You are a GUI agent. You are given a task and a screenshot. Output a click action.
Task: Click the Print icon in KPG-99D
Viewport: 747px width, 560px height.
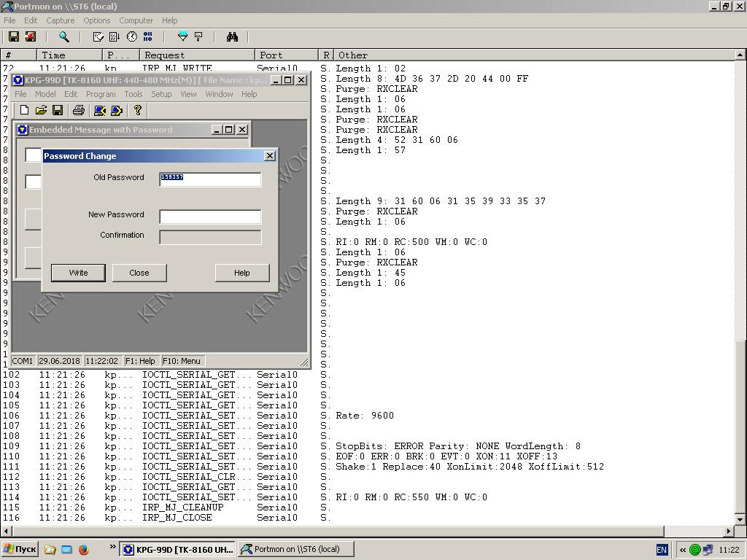[79, 111]
